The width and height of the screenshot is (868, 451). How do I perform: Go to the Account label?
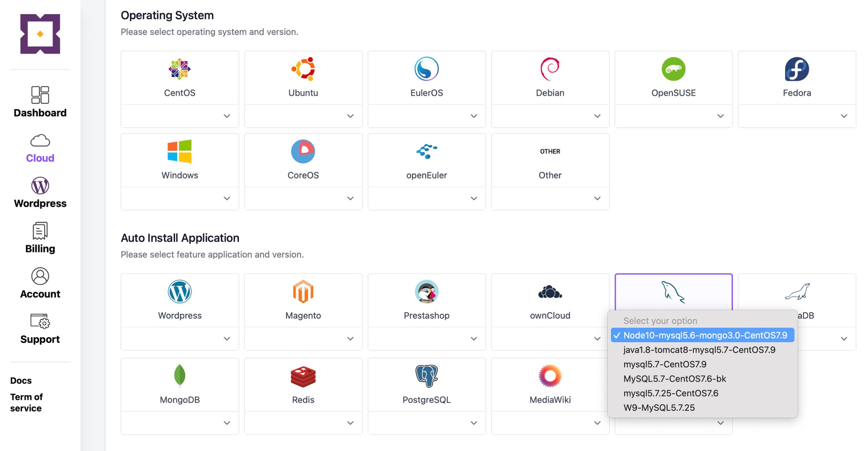pos(40,294)
